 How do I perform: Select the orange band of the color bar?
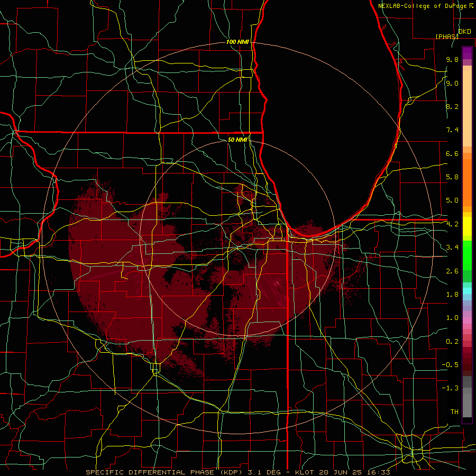click(467, 182)
